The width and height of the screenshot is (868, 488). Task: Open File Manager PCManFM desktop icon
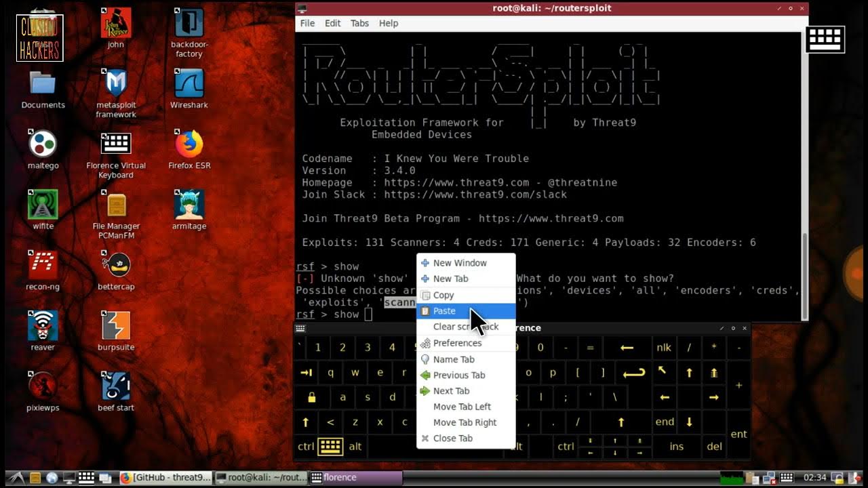point(116,214)
